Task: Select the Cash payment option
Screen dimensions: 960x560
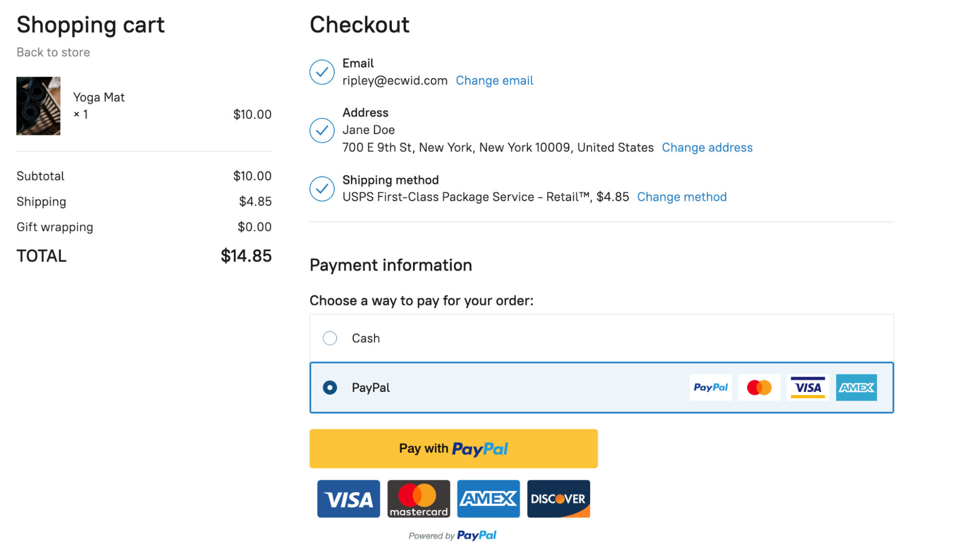Action: coord(330,338)
